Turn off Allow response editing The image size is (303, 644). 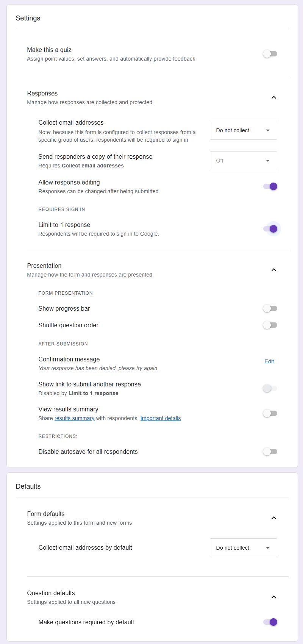270,186
